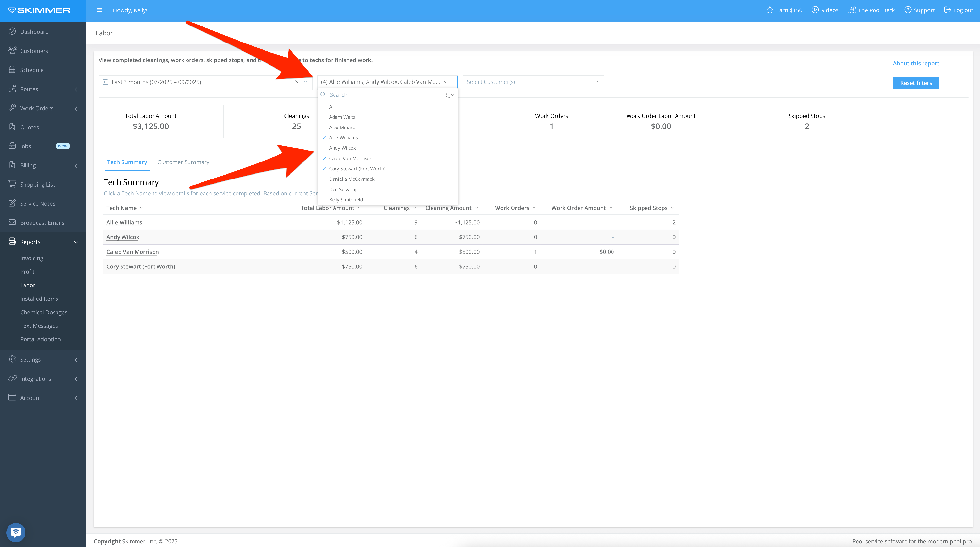Image resolution: width=980 pixels, height=547 pixels.
Task: Open the Videos play icon
Action: pos(815,10)
